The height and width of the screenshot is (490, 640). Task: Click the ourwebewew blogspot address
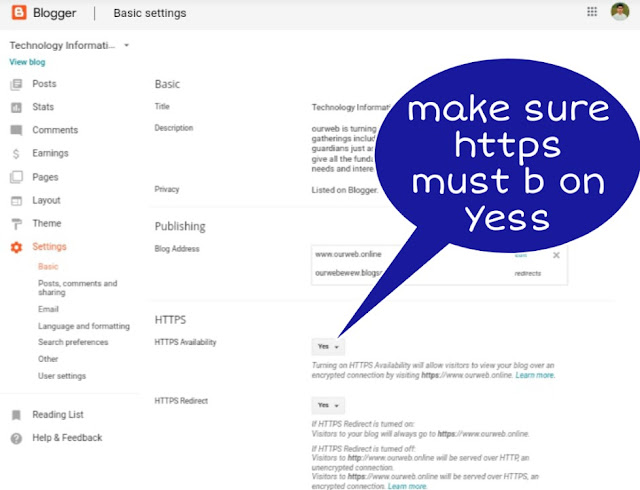click(348, 273)
